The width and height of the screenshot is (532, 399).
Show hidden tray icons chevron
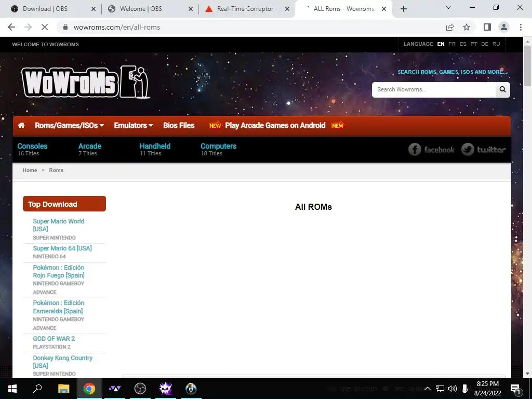[x=428, y=389]
